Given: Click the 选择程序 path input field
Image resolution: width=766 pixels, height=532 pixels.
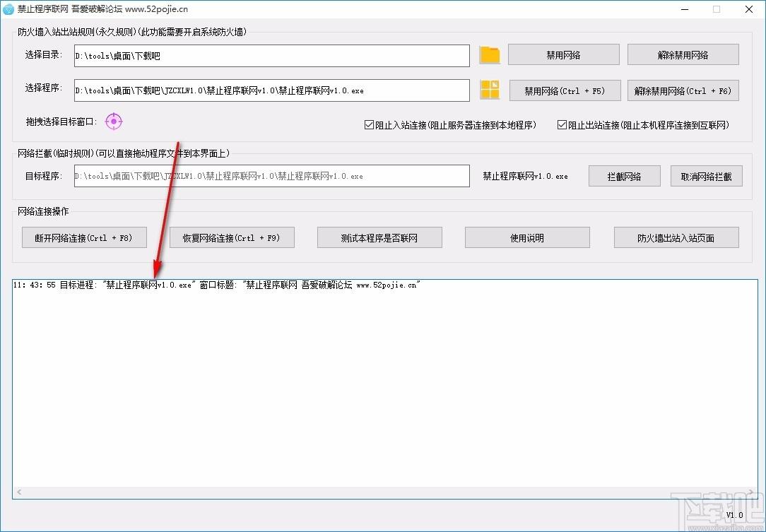Looking at the screenshot, I should coord(272,90).
